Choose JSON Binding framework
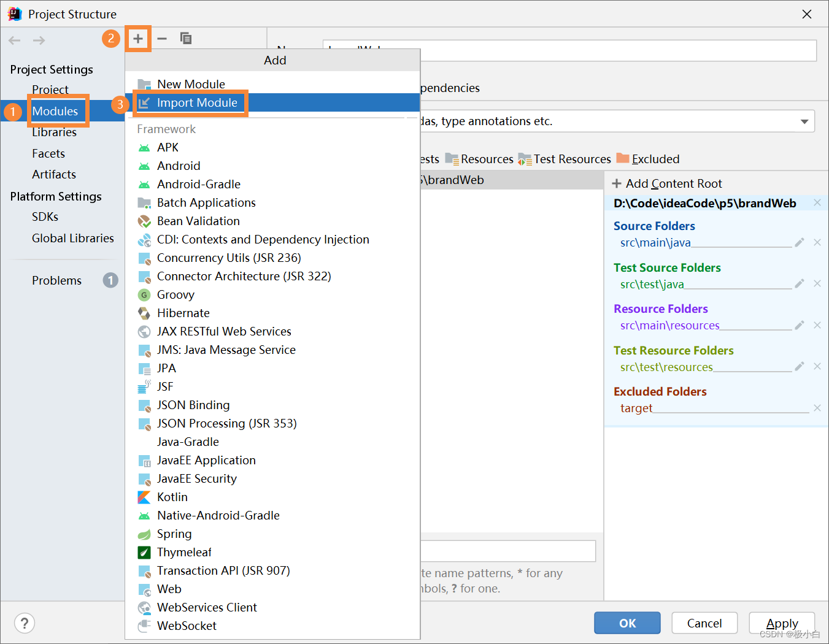Image resolution: width=829 pixels, height=644 pixels. click(272, 405)
